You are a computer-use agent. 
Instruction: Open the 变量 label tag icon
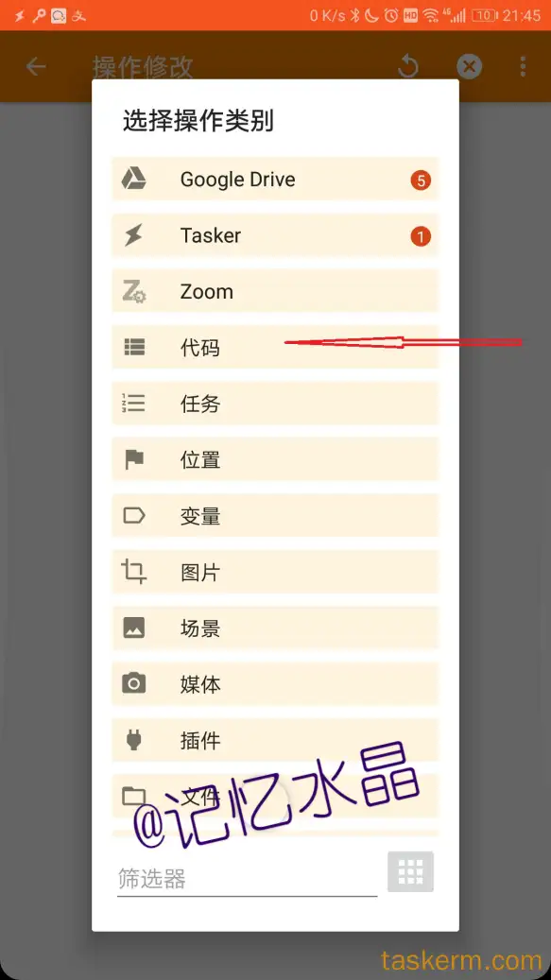pos(133,516)
